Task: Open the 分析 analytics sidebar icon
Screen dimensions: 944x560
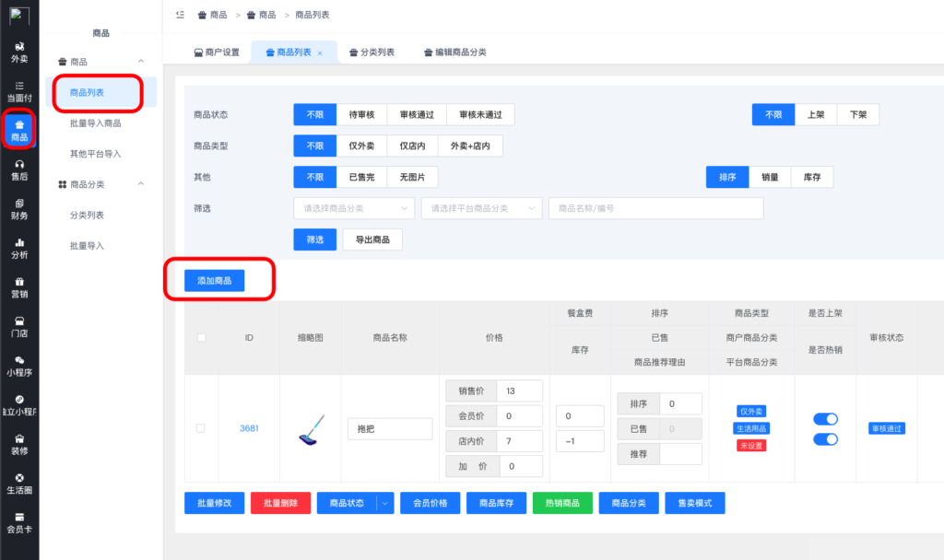Action: coord(18,248)
